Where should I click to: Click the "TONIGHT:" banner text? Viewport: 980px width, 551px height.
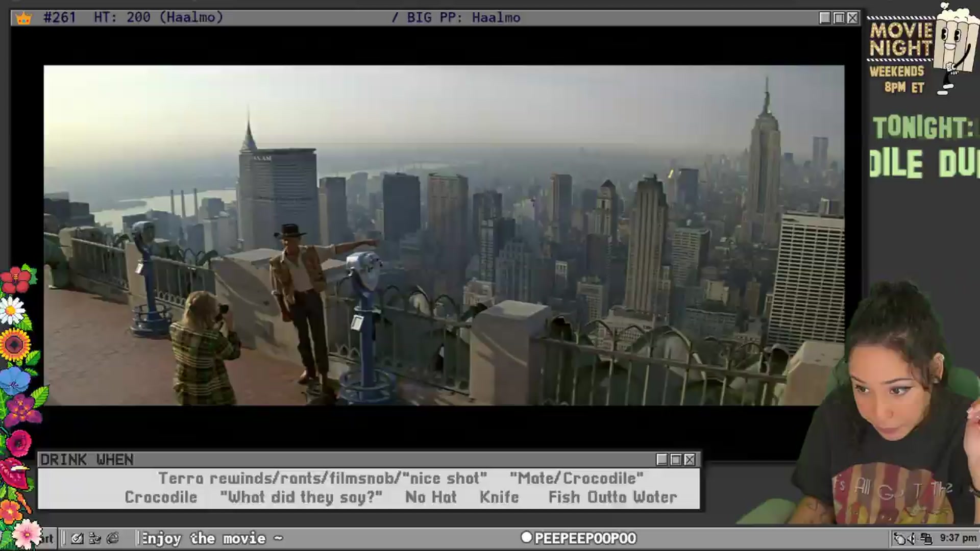click(x=923, y=128)
